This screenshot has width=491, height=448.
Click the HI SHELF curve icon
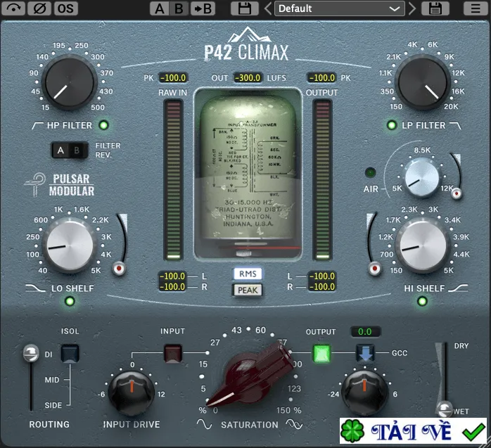(x=458, y=288)
